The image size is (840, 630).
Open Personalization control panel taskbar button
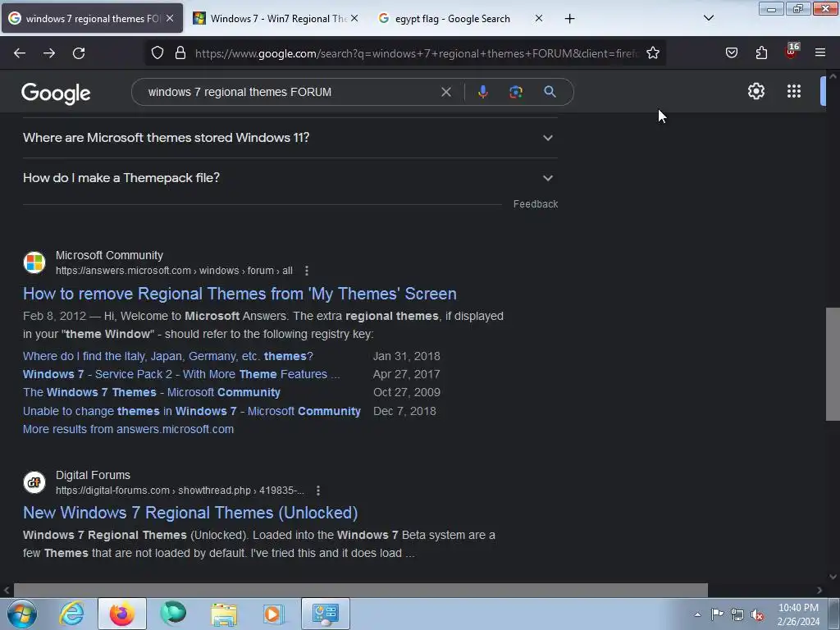pyautogui.click(x=325, y=614)
